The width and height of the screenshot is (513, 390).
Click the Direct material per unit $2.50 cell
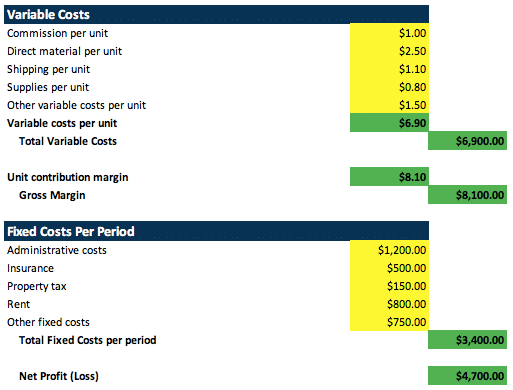pyautogui.click(x=389, y=51)
